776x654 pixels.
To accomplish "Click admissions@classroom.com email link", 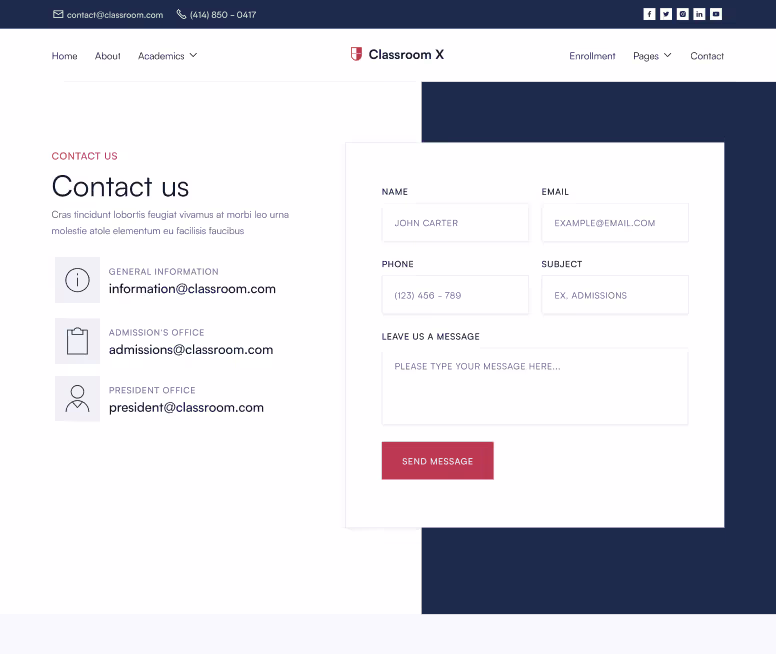I will point(191,350).
